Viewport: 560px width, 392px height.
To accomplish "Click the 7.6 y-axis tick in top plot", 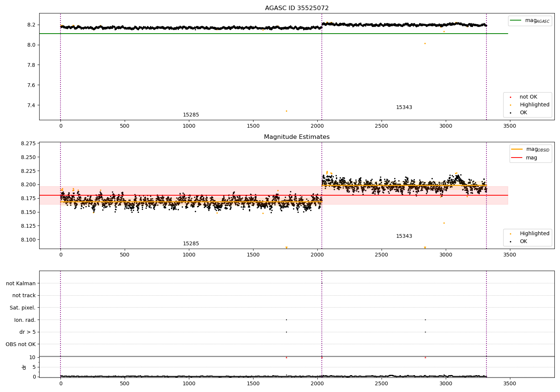I will coord(31,85).
